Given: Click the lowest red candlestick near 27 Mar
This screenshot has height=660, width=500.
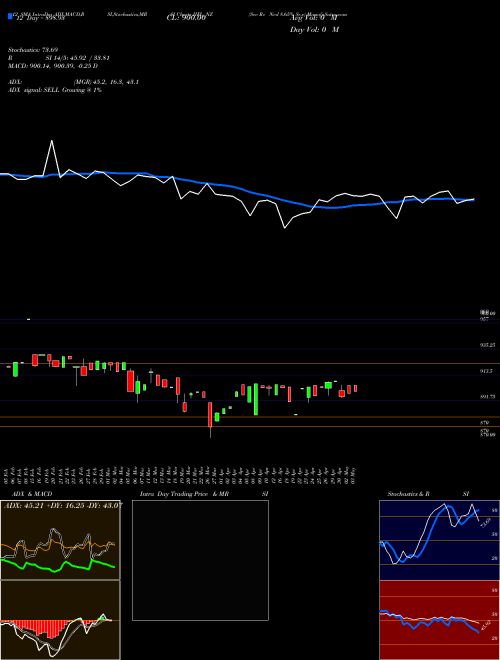Looking at the screenshot, I should pyautogui.click(x=210, y=415).
